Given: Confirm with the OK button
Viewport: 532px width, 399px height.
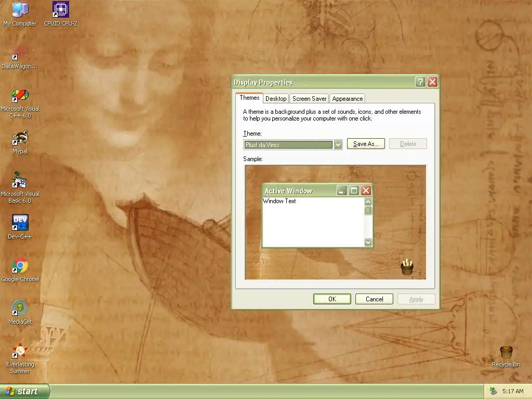Looking at the screenshot, I should tap(332, 299).
